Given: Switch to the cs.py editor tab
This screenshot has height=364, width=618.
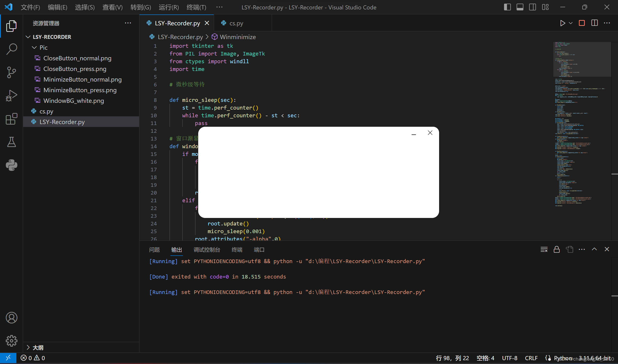Looking at the screenshot, I should point(236,23).
